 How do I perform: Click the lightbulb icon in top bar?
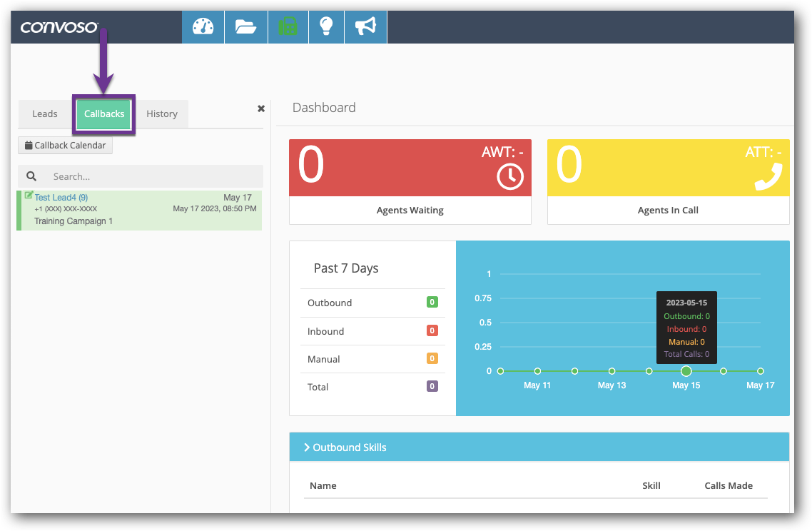[x=326, y=26]
